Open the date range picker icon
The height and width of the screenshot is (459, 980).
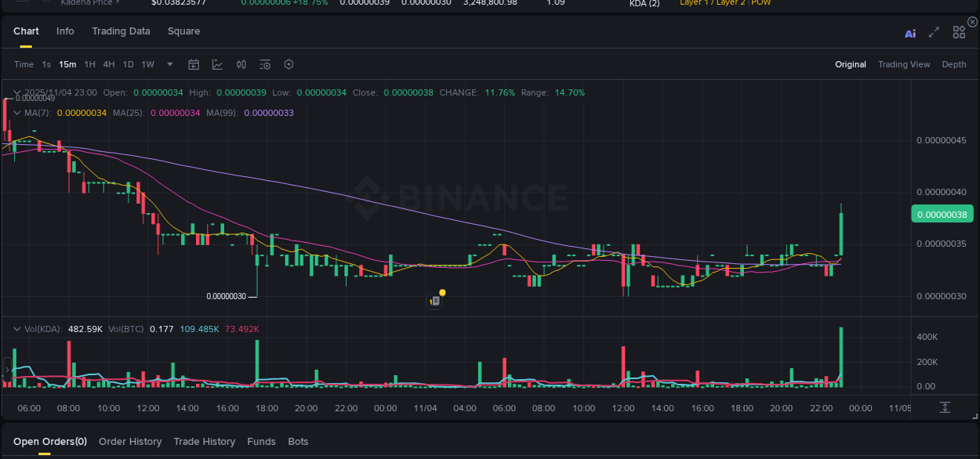194,64
